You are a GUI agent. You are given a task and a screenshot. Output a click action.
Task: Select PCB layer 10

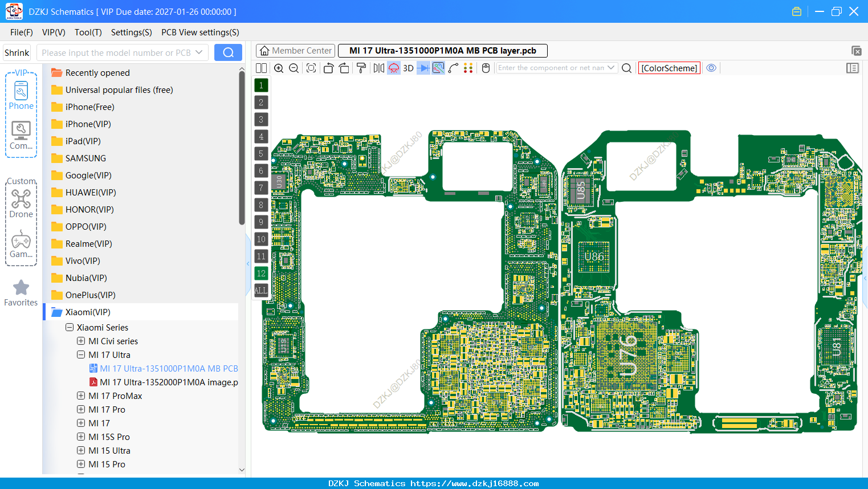261,239
